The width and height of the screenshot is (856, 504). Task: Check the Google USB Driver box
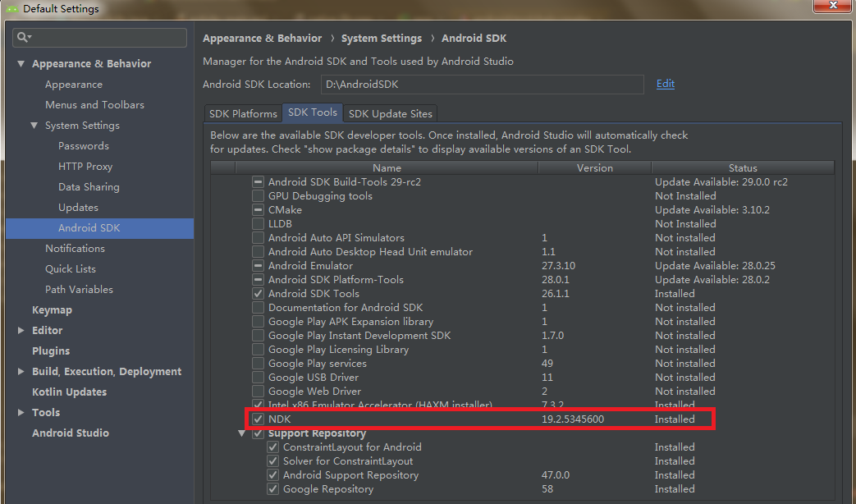tap(259, 378)
